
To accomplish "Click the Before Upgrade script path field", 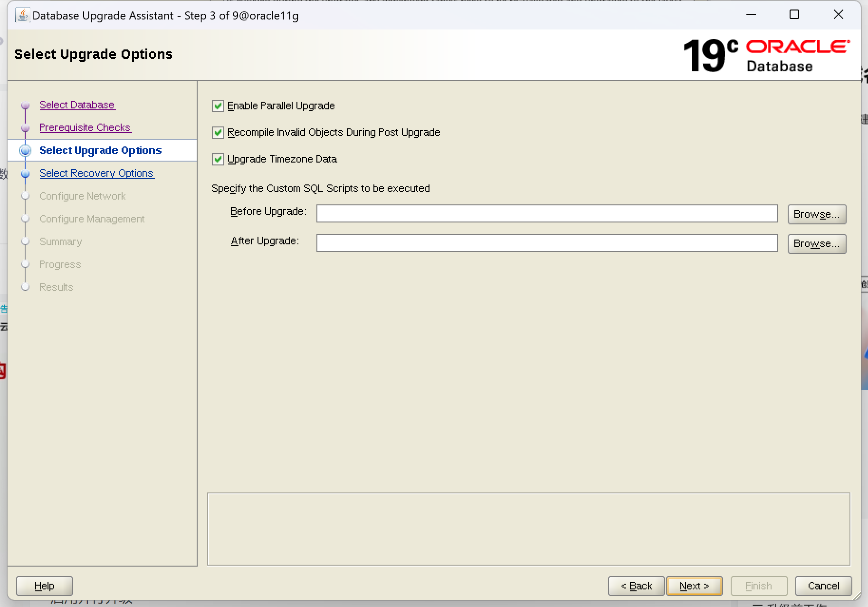I will [x=547, y=213].
